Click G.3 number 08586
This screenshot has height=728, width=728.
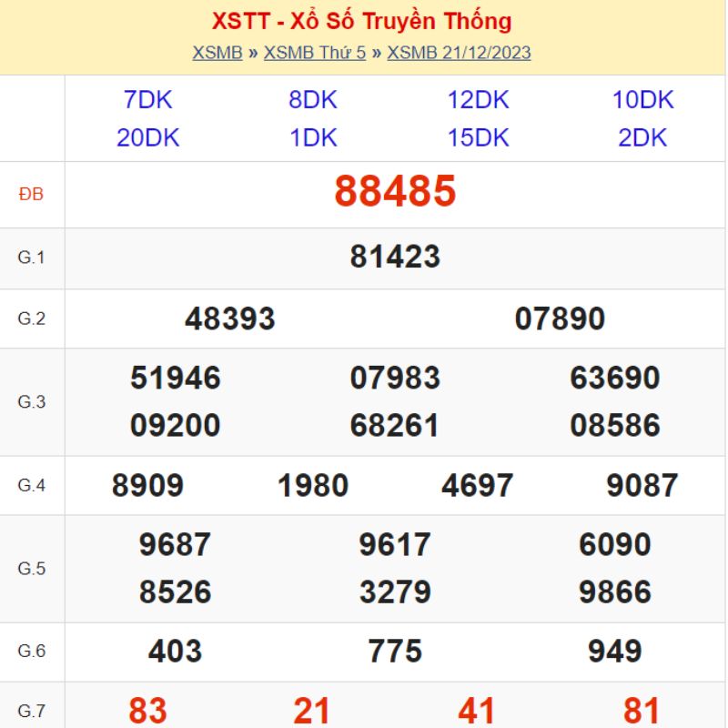(x=615, y=425)
